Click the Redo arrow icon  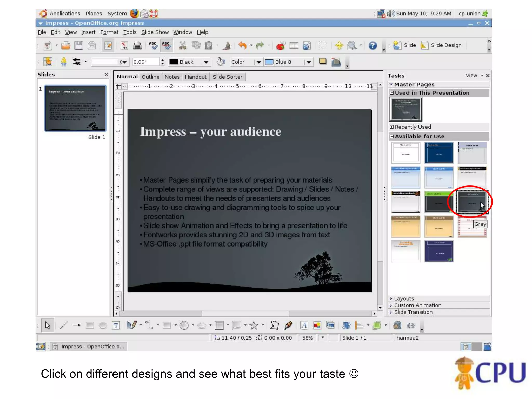(260, 46)
